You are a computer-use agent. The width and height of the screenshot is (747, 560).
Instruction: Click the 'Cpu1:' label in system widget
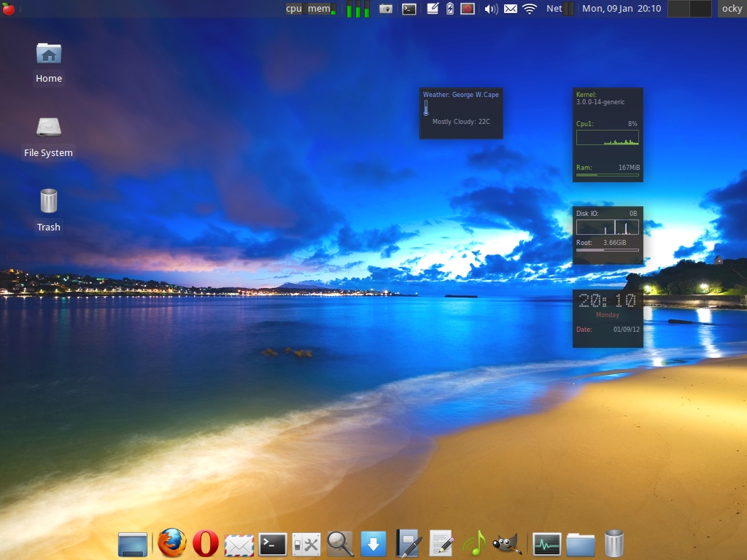[x=584, y=124]
